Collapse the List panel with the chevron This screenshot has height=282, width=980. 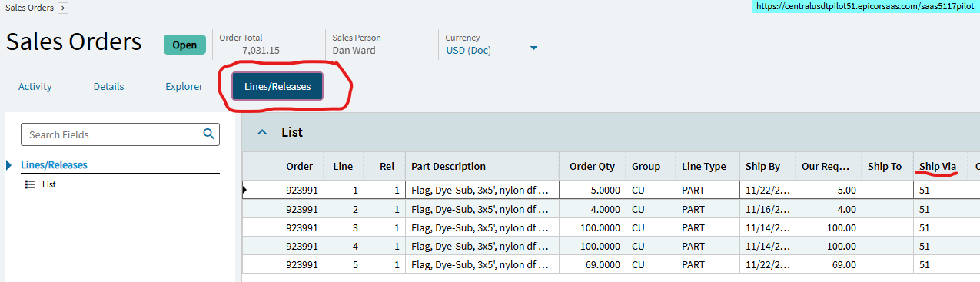(262, 132)
